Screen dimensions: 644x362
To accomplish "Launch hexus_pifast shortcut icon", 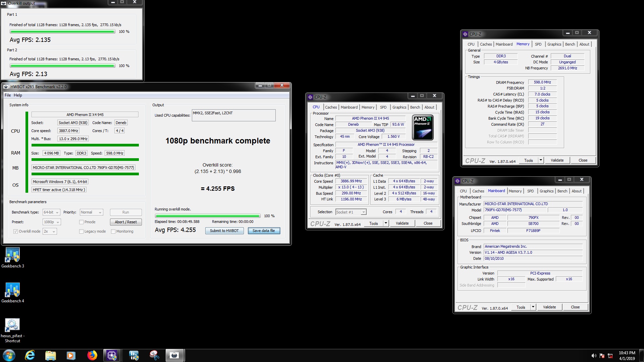I will click(12, 330).
